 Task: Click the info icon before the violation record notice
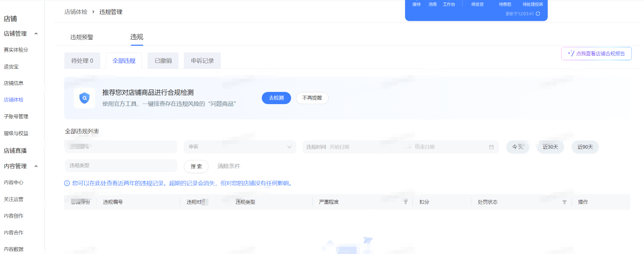tap(67, 183)
